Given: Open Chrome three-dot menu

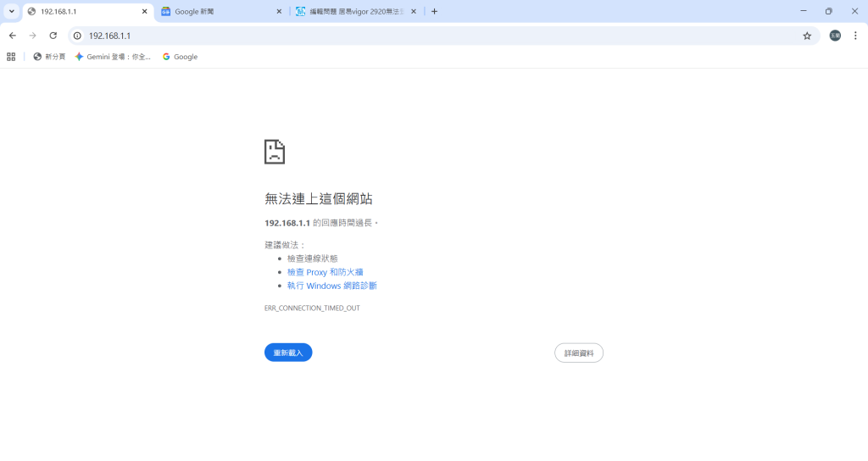Looking at the screenshot, I should (855, 36).
